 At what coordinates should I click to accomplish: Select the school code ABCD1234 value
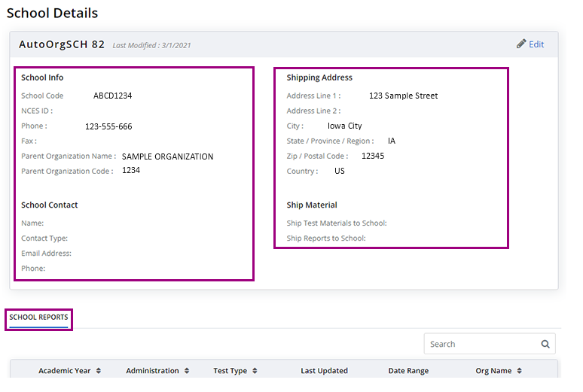[x=112, y=96]
